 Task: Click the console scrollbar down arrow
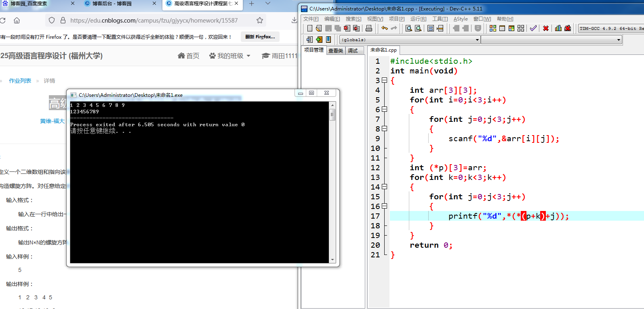(x=333, y=260)
